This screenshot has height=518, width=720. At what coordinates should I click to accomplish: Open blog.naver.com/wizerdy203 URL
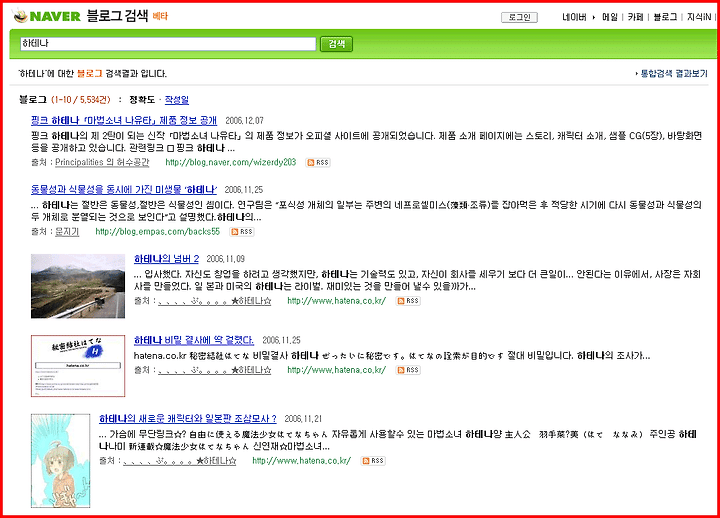coord(231,162)
